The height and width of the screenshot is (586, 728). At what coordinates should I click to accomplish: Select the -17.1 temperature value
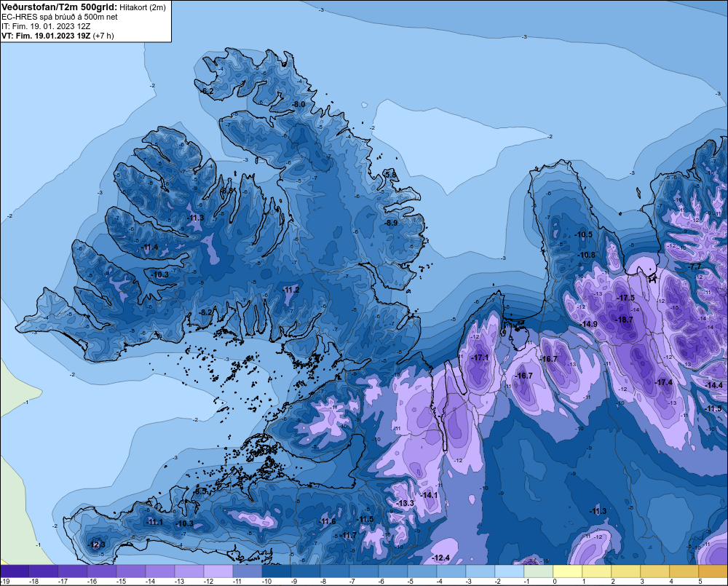pyautogui.click(x=480, y=357)
